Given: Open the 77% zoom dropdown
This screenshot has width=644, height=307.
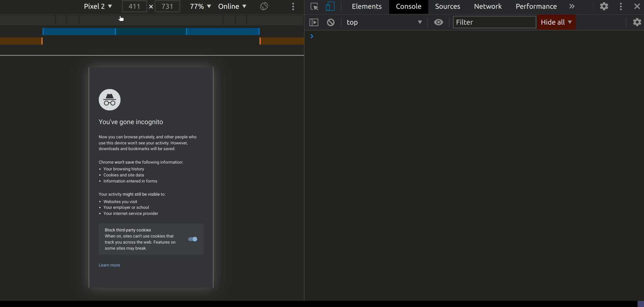Looking at the screenshot, I should click(x=200, y=6).
